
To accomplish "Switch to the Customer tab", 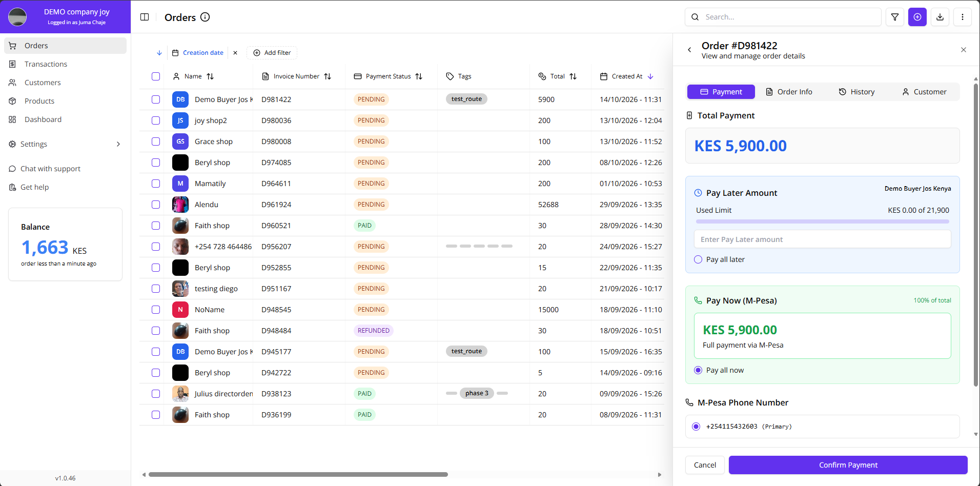I will (x=924, y=92).
